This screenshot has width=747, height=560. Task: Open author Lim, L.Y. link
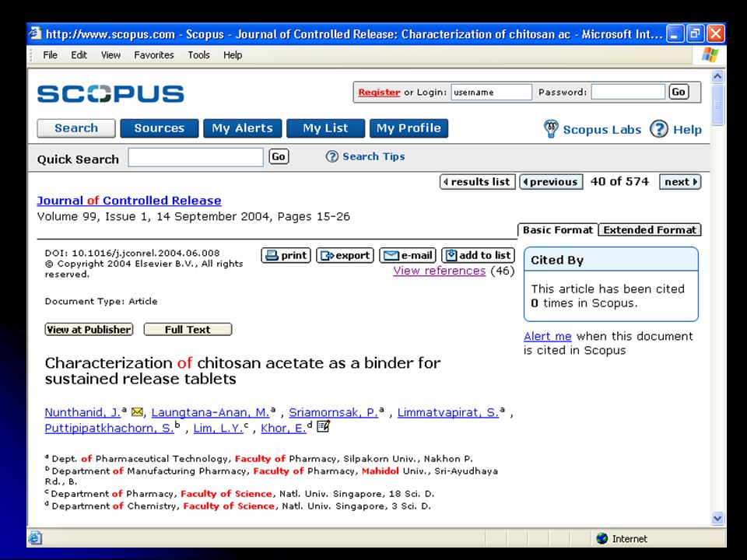click(x=218, y=428)
